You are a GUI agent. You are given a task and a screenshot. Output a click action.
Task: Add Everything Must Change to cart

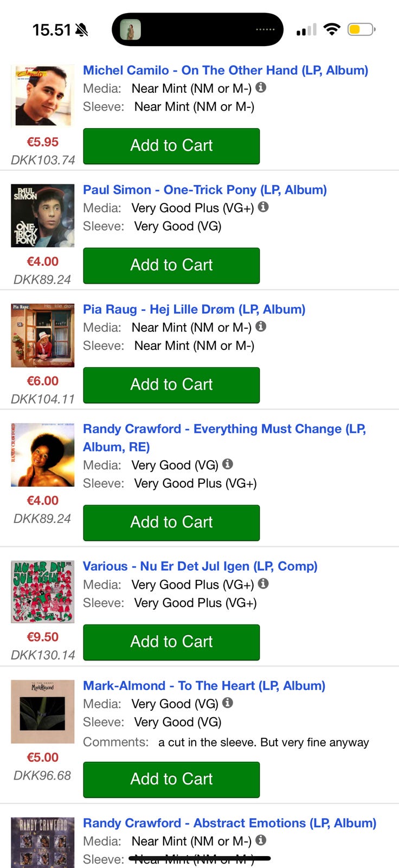tap(171, 522)
